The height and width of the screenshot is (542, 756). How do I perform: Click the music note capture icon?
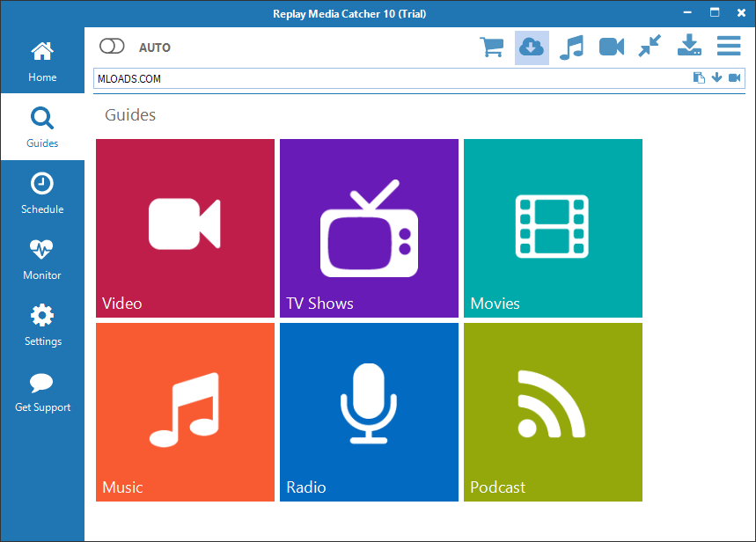click(x=571, y=46)
